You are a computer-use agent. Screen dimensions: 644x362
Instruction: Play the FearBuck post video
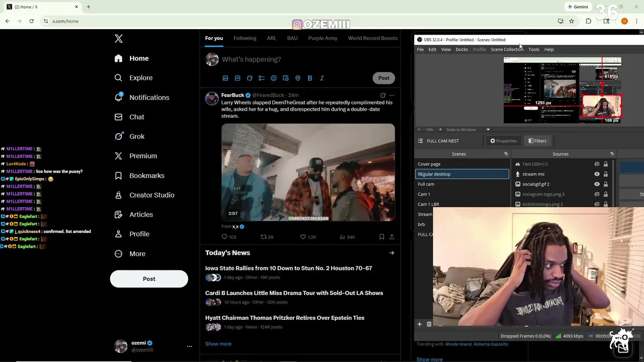308,172
